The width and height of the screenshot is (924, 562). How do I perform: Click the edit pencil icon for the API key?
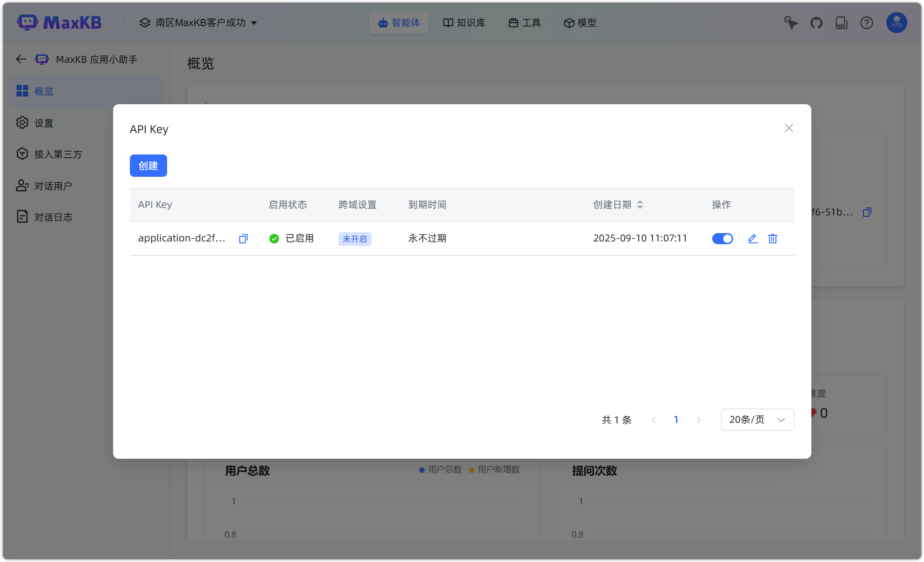(x=752, y=239)
